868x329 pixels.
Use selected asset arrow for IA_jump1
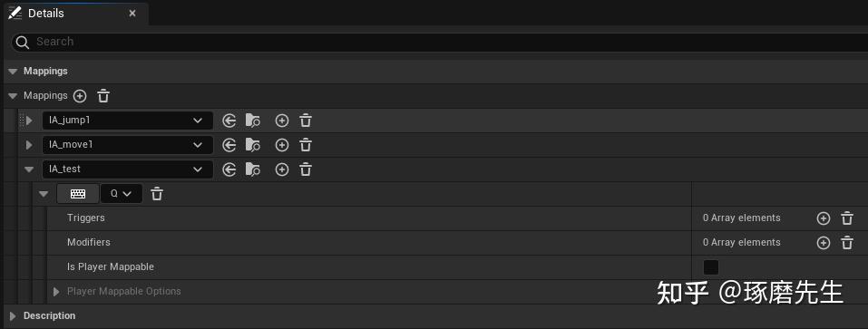pyautogui.click(x=229, y=121)
